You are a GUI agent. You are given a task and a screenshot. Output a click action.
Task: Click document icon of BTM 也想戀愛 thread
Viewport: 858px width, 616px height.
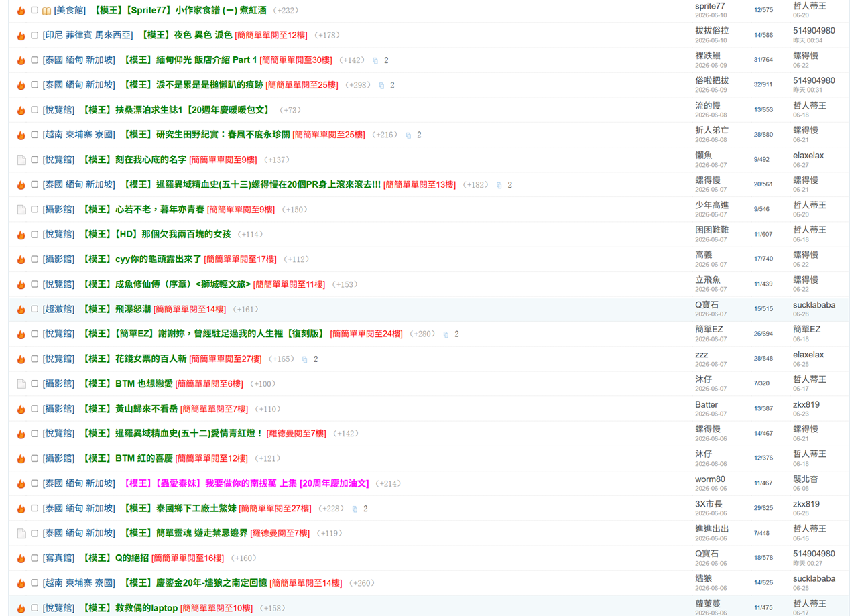[21, 384]
